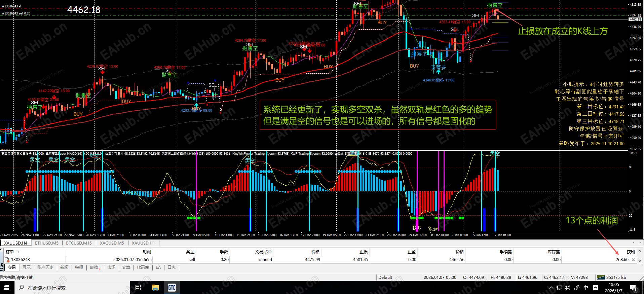Click the pen input tray icon
The image size is (644, 294).
[576, 288]
